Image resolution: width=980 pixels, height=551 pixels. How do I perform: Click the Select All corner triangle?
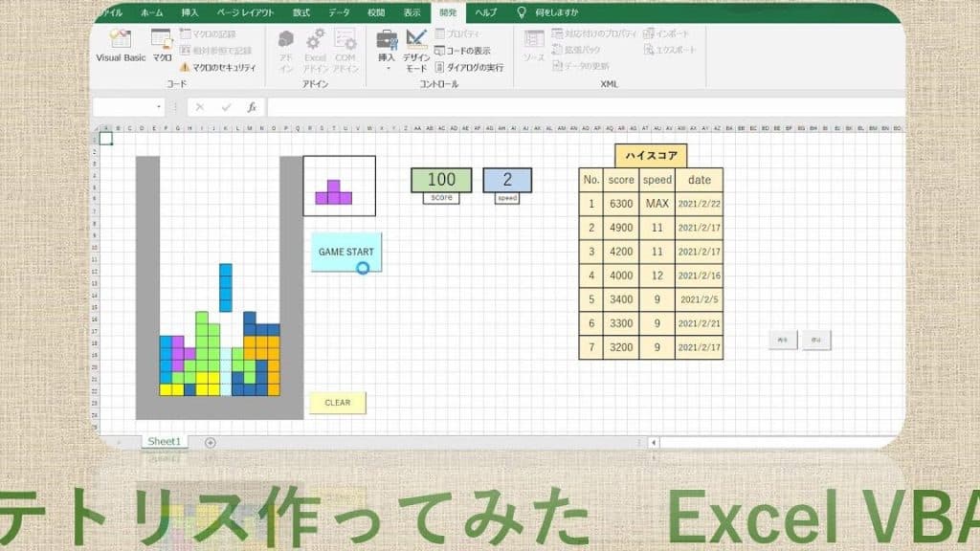96,128
